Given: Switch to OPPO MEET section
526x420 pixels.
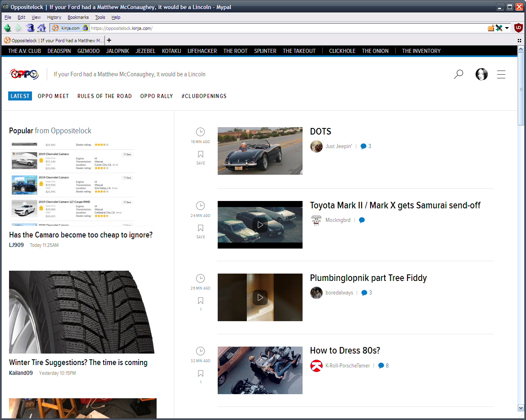Looking at the screenshot, I should point(53,96).
